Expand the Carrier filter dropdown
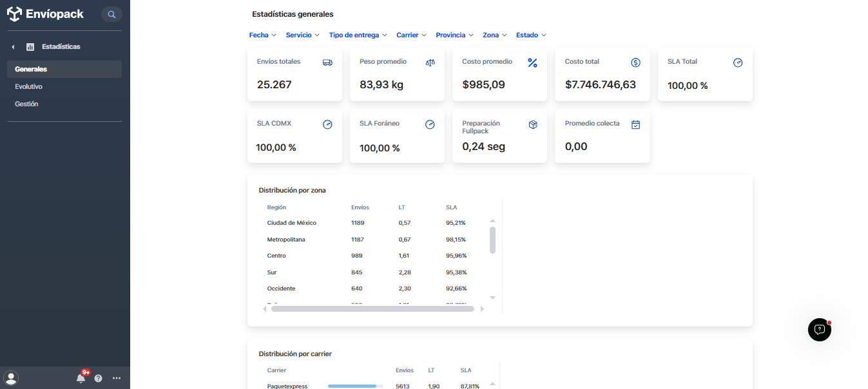 pyautogui.click(x=410, y=35)
